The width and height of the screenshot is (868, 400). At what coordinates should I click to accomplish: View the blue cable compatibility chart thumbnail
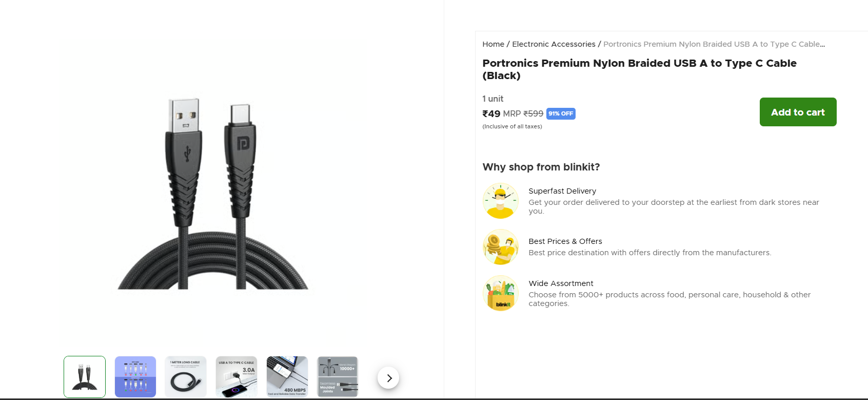pyautogui.click(x=135, y=377)
